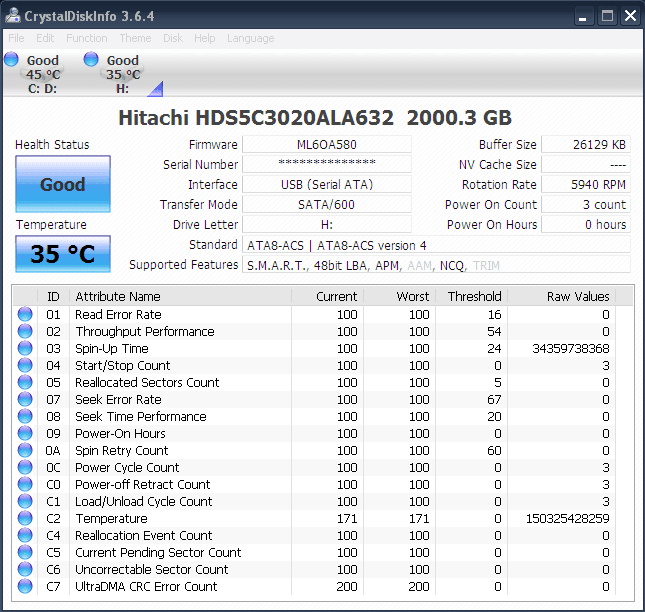Image resolution: width=645 pixels, height=612 pixels.
Task: Select the Temperature raw value 150325428259
Action: click(568, 519)
